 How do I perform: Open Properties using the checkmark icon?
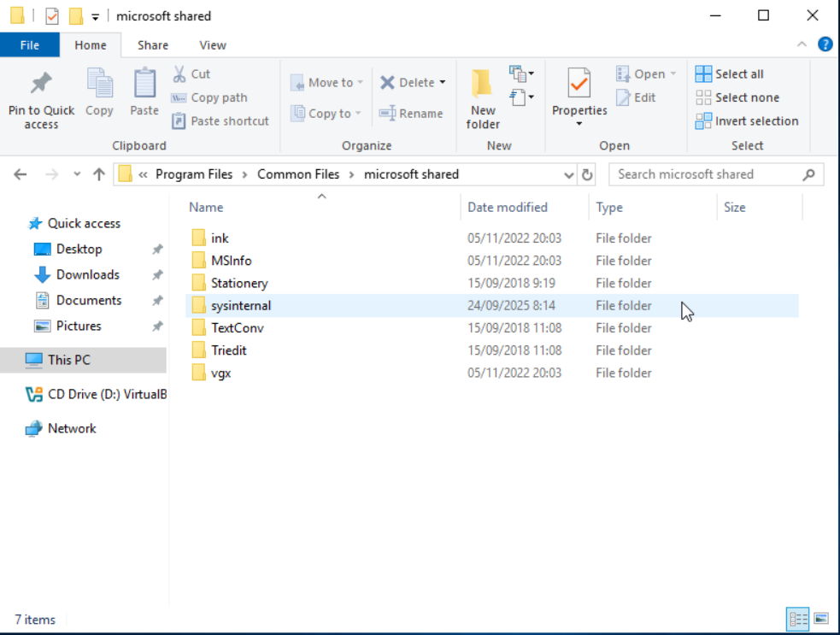[579, 84]
